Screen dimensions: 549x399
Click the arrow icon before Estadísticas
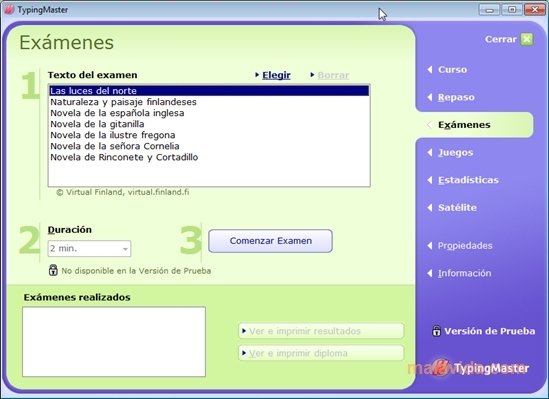(430, 180)
